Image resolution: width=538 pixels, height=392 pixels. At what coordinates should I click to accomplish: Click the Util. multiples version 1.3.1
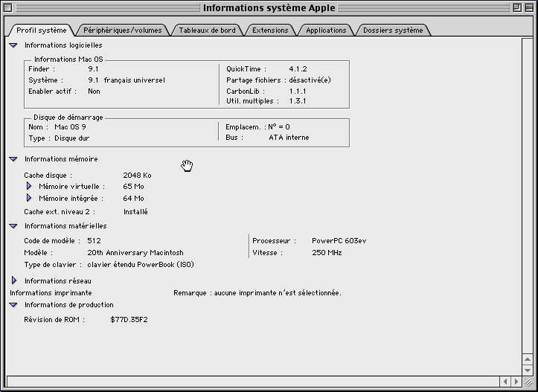click(x=298, y=101)
